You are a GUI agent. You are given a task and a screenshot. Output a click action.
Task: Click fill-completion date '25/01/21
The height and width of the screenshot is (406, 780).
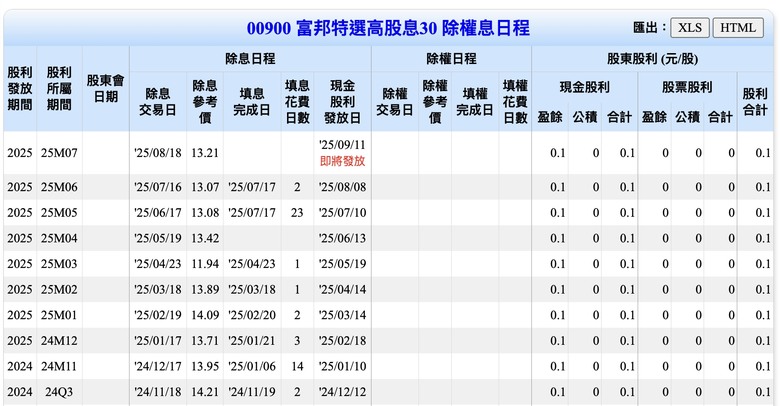point(252,341)
